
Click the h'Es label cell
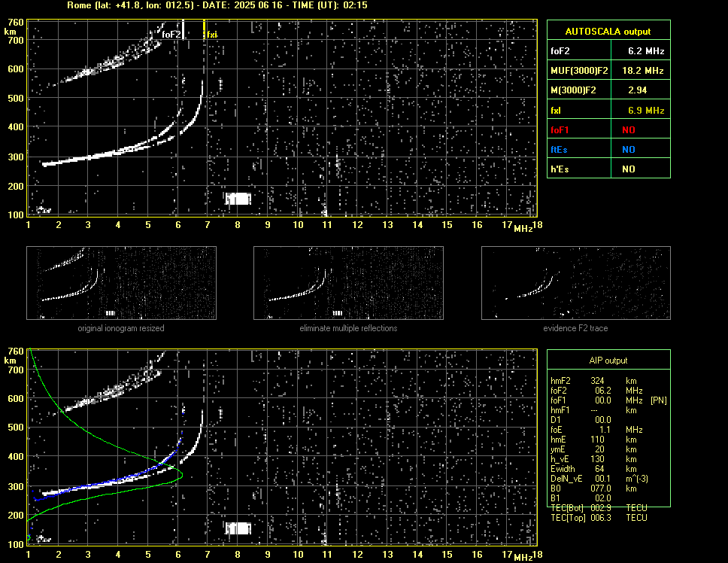(x=579, y=169)
